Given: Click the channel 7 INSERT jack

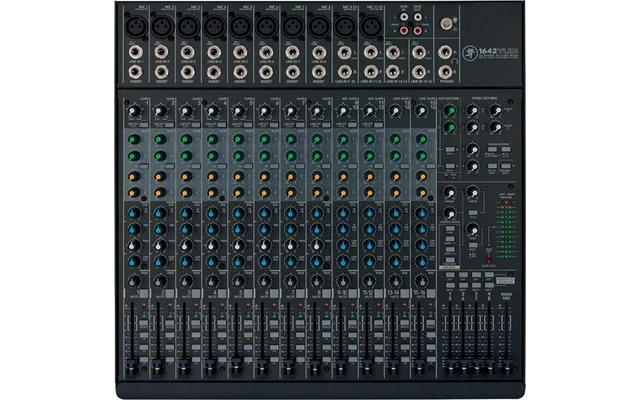Looking at the screenshot, I should (293, 72).
